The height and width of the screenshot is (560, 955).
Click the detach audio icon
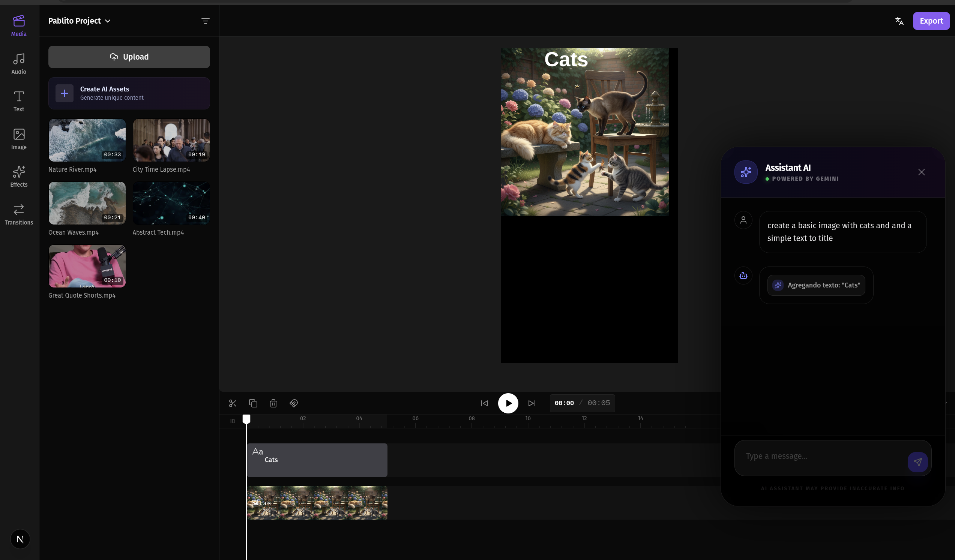tap(293, 403)
